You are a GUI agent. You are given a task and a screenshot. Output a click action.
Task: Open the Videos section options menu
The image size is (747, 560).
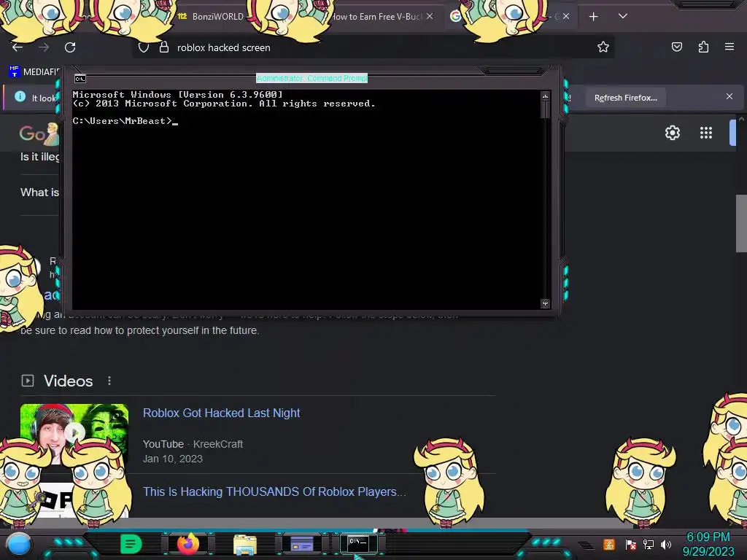click(x=109, y=381)
